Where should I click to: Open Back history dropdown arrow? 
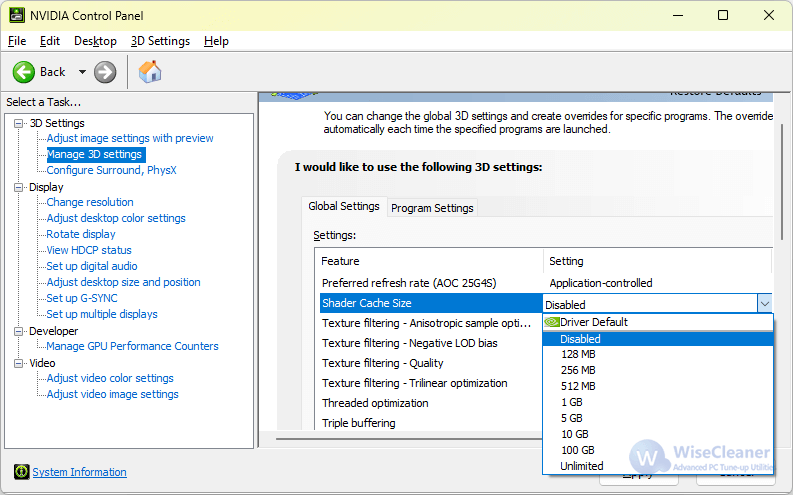[82, 72]
